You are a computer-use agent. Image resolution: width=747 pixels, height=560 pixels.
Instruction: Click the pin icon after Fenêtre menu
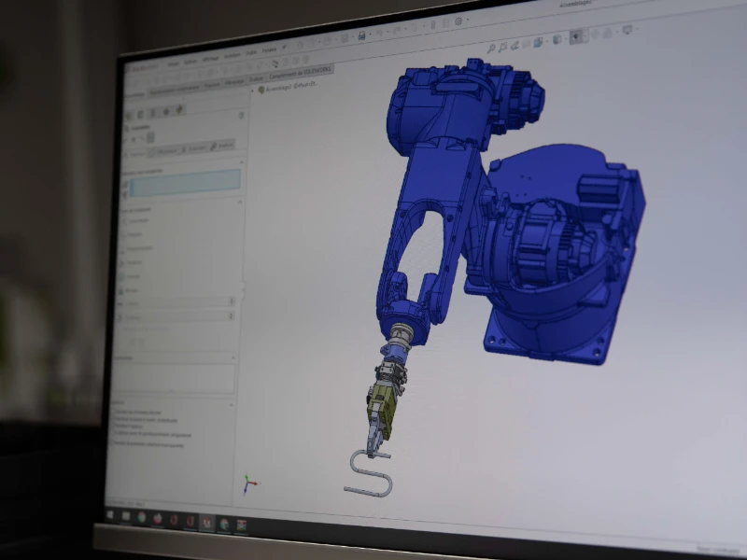285,48
